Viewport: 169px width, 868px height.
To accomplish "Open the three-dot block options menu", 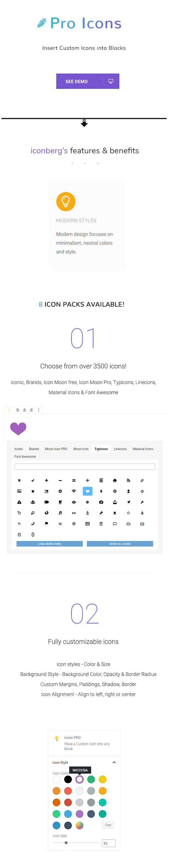I will pyautogui.click(x=39, y=410).
